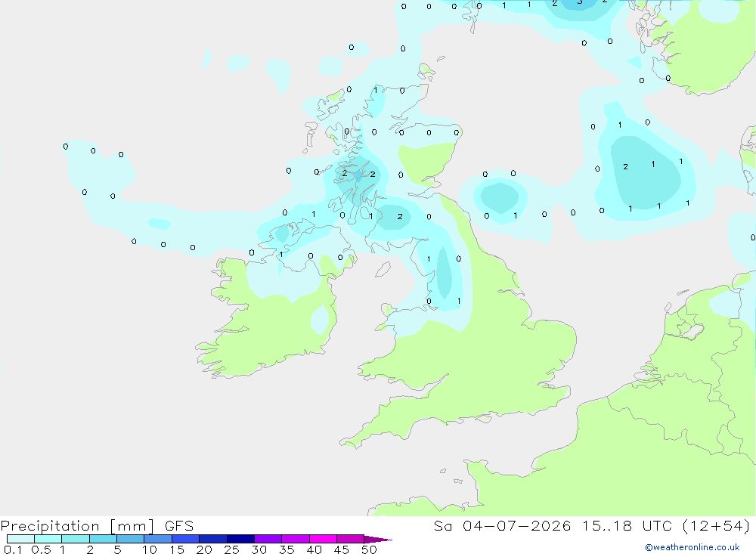The image size is (756, 554).
Task: Select the 40–45 mm magenta legend swatch
Action: [323, 539]
